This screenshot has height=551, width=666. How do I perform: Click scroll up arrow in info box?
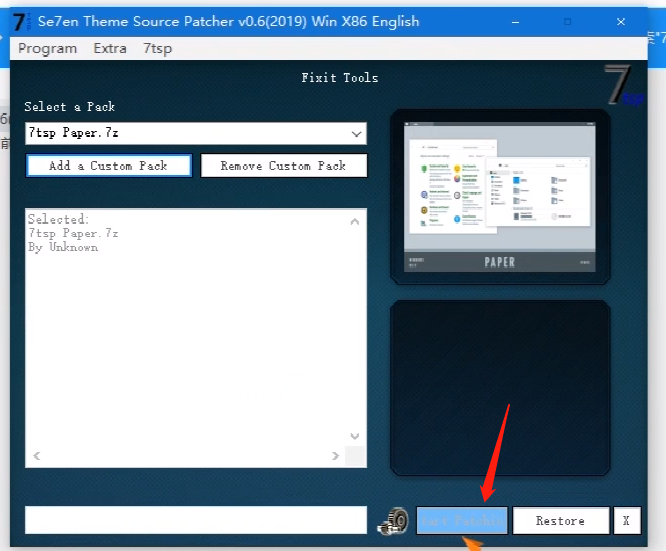(x=355, y=221)
